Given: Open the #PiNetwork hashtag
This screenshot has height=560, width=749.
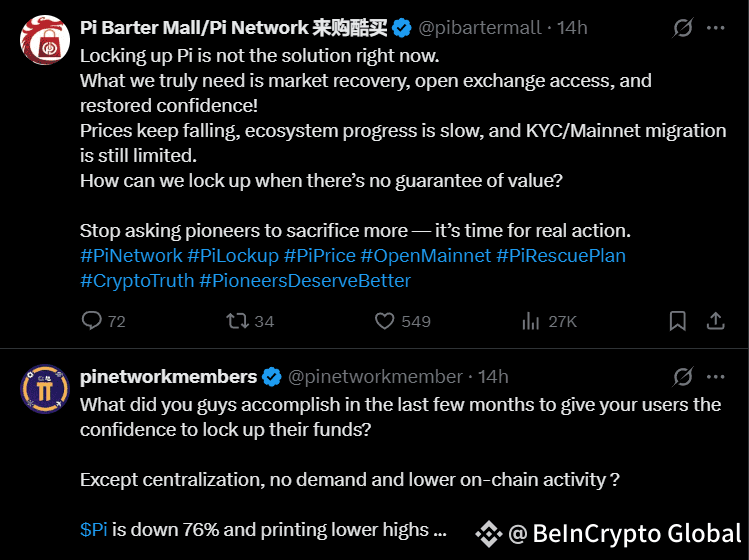Looking at the screenshot, I should 131,256.
